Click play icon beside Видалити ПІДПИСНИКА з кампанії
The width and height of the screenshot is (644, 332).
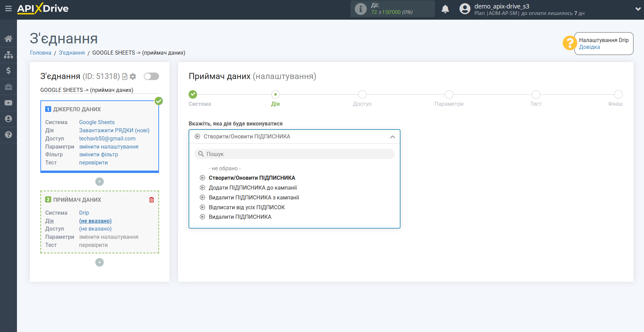tap(202, 197)
